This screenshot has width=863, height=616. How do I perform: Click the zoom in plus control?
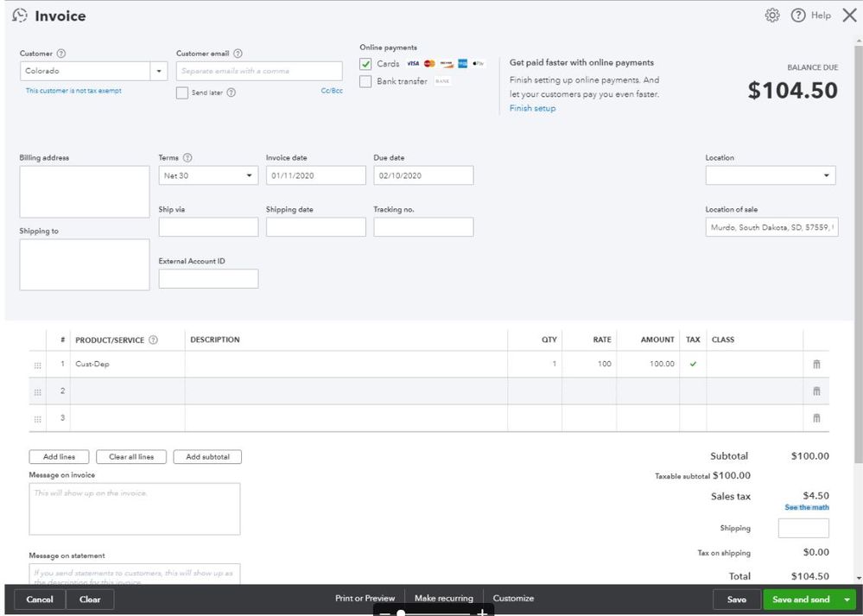coord(482,613)
